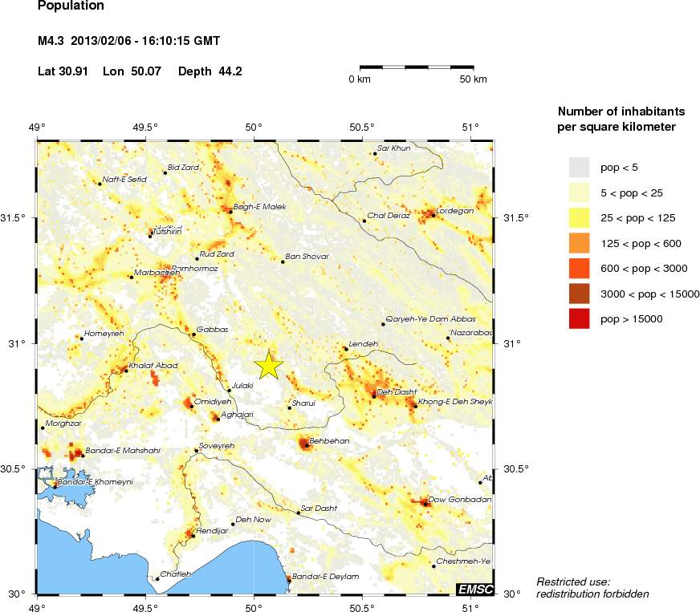Click the Ban Shovar city dot

click(x=283, y=261)
